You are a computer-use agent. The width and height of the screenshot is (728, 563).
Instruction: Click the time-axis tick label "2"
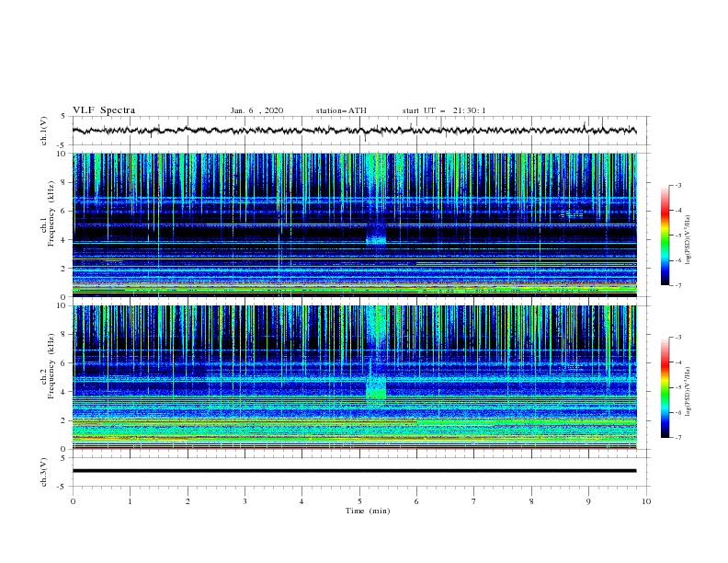coord(188,501)
